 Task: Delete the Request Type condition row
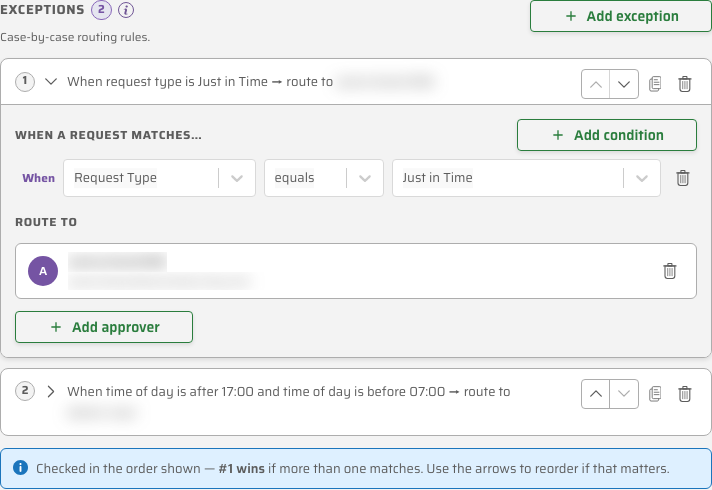pyautogui.click(x=682, y=178)
